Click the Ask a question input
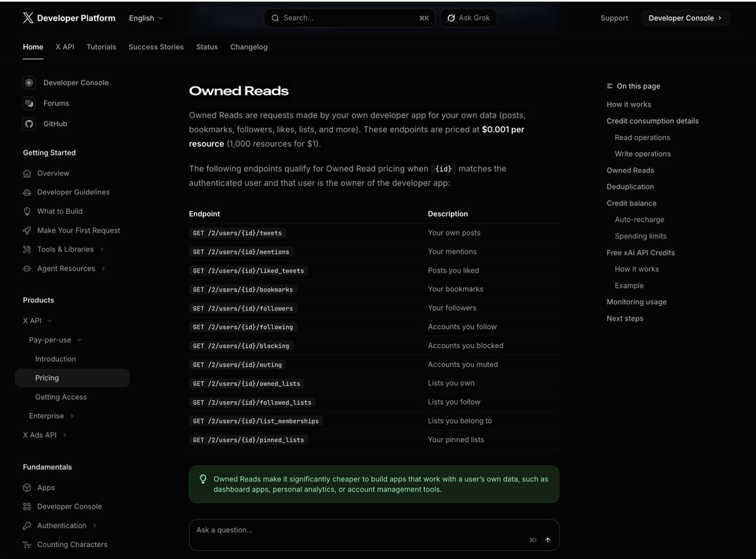This screenshot has width=756, height=559. click(374, 535)
